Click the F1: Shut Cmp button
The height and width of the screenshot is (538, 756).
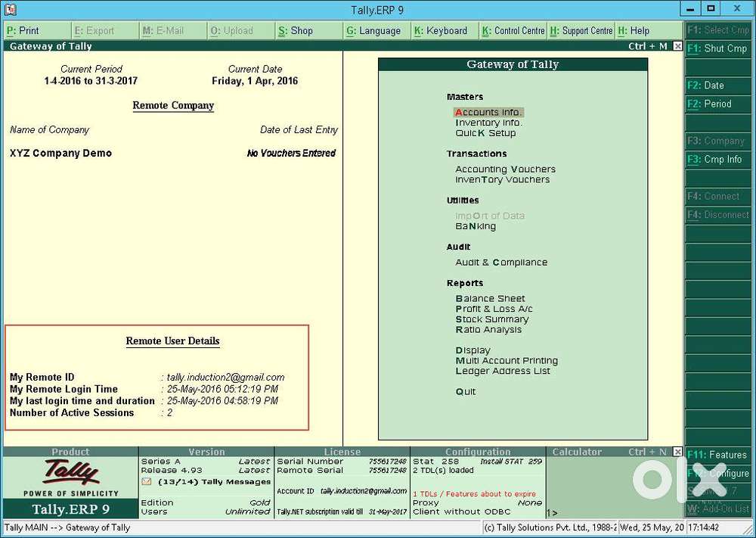(x=718, y=48)
